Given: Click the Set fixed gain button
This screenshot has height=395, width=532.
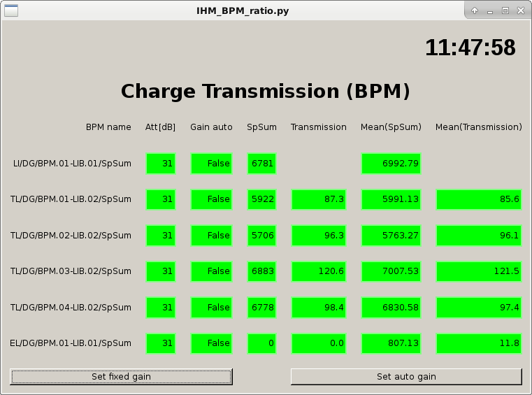Looking at the screenshot, I should [x=121, y=377].
